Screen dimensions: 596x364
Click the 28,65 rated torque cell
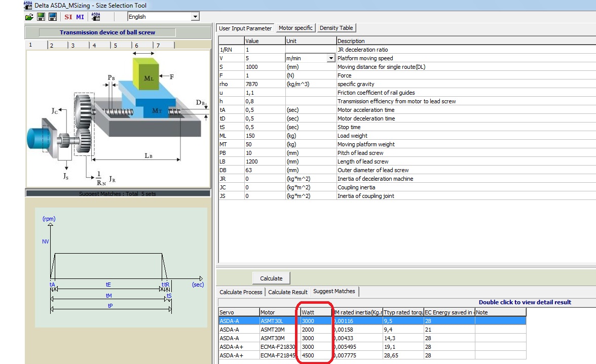[x=403, y=356]
